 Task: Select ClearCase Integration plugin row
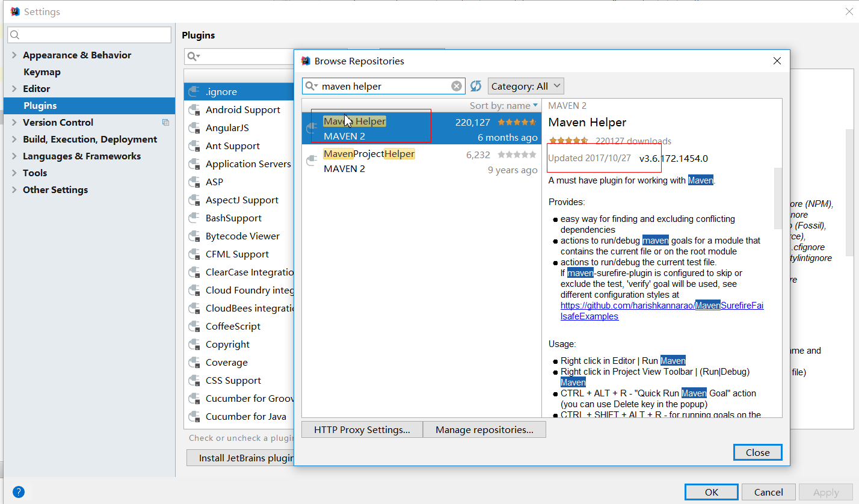click(x=239, y=272)
